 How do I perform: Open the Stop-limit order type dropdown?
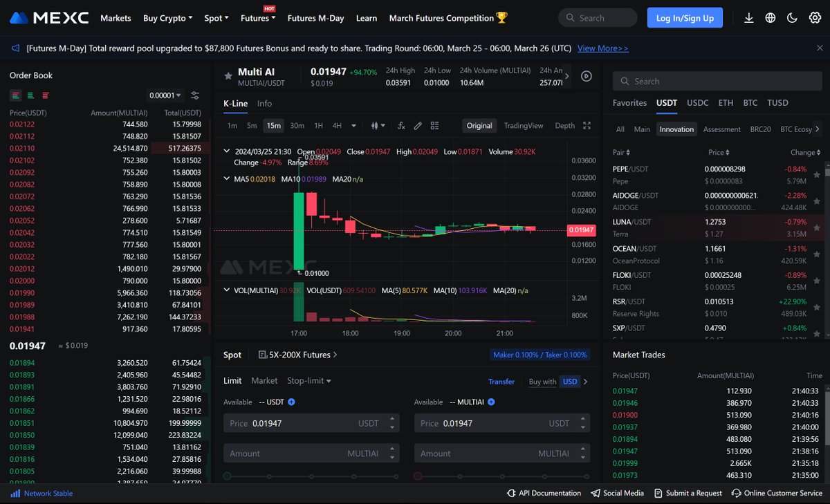tap(309, 381)
